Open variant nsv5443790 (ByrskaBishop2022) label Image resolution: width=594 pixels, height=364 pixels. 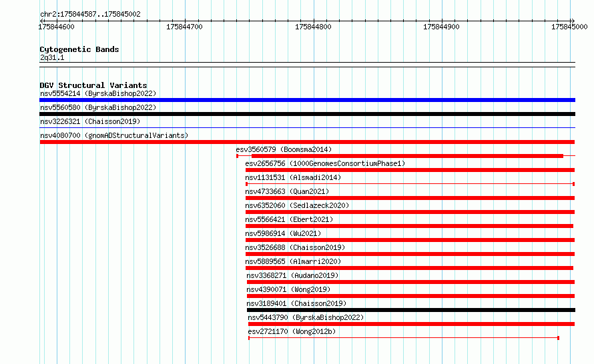click(x=306, y=317)
